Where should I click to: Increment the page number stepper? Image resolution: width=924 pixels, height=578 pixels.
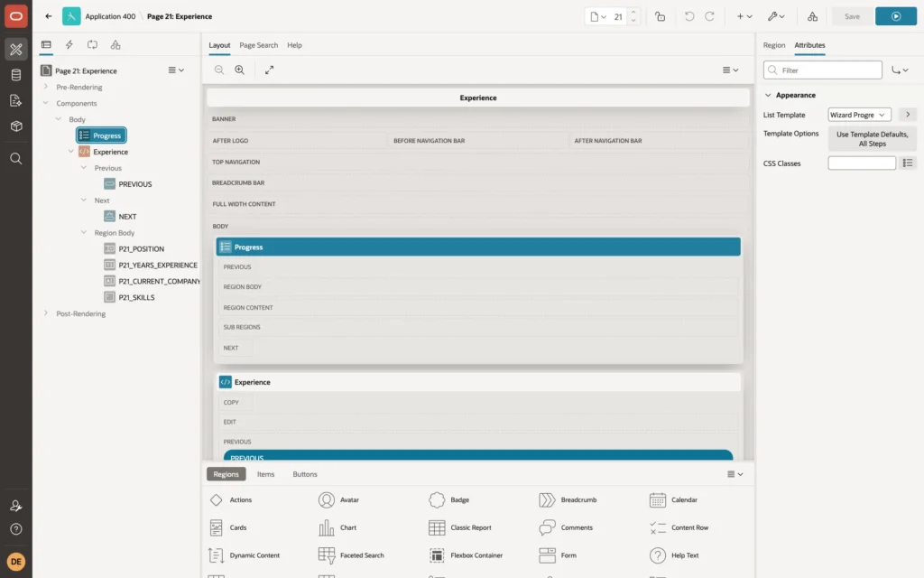point(633,12)
